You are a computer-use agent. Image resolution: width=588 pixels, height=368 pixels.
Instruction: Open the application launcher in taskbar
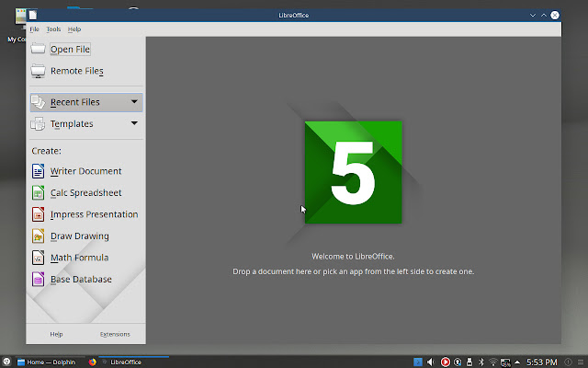6,362
